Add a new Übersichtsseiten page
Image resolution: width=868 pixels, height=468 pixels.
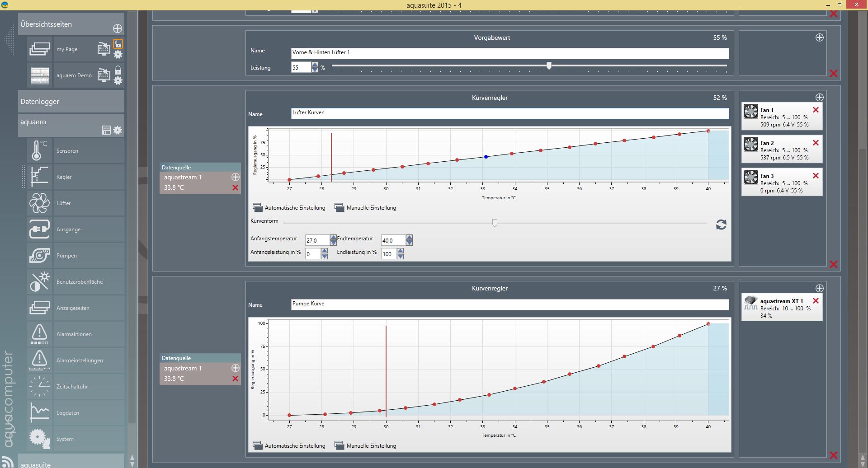click(x=118, y=28)
